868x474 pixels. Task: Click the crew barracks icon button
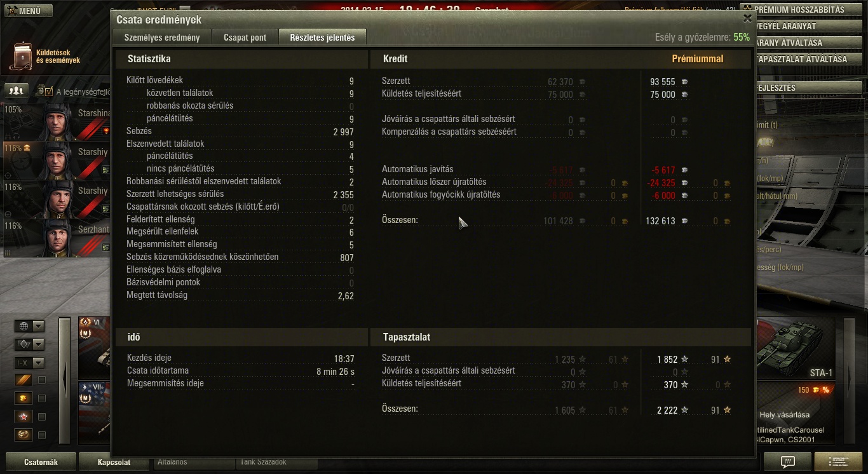17,91
